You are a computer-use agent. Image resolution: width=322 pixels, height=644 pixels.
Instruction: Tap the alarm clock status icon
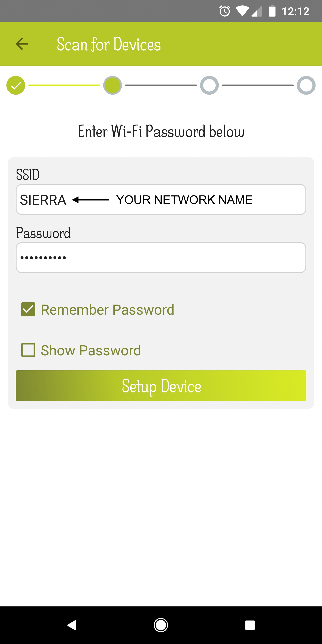click(x=225, y=11)
